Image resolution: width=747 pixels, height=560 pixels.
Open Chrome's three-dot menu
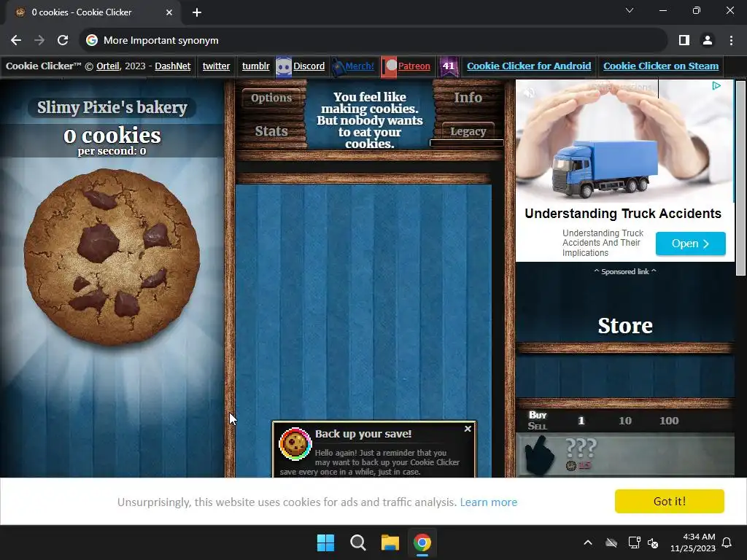731,41
